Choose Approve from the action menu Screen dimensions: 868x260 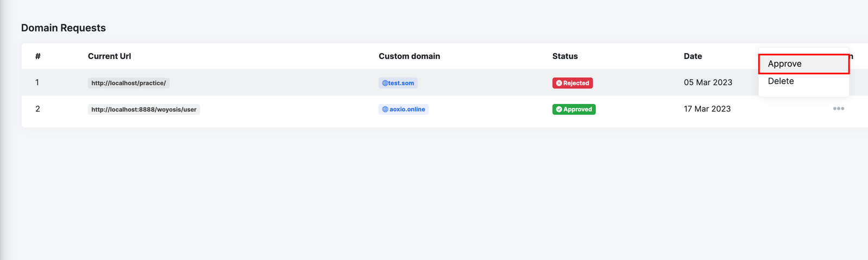tap(784, 64)
